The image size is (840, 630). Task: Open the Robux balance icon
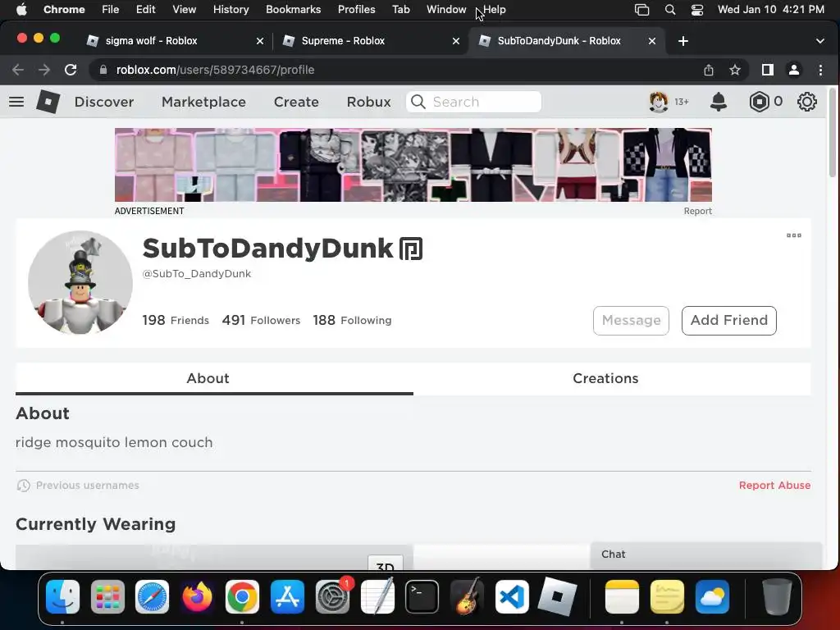[x=759, y=102]
